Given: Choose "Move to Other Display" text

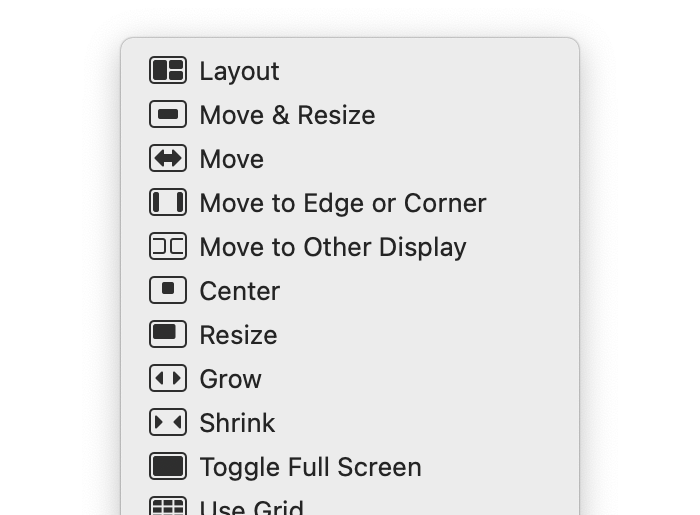Looking at the screenshot, I should tap(333, 247).
